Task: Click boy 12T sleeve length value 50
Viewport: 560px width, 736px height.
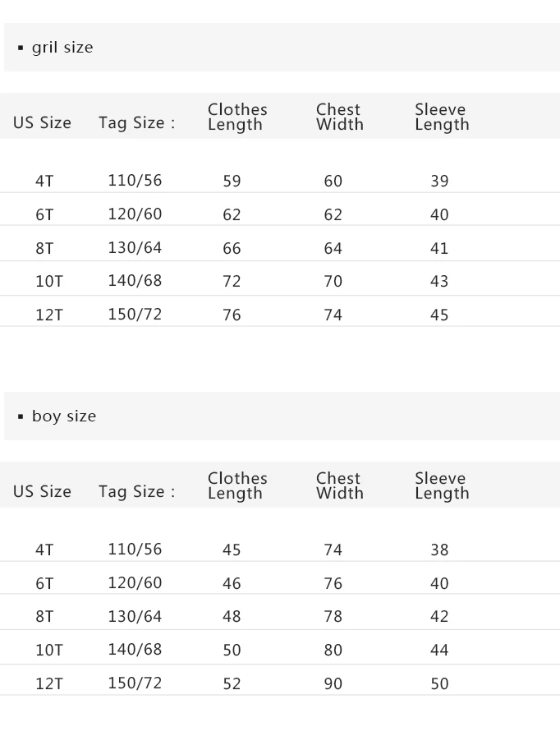Action: point(439,683)
